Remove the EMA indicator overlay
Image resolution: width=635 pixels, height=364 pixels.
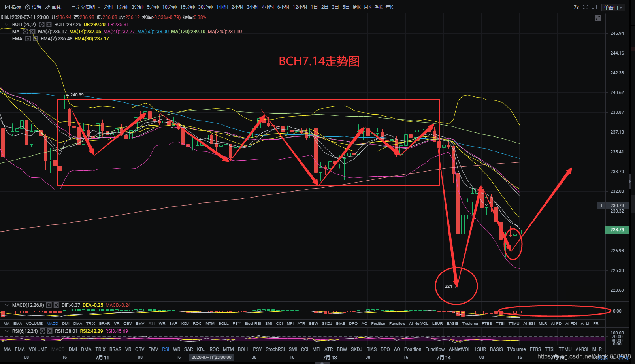pyautogui.click(x=36, y=39)
